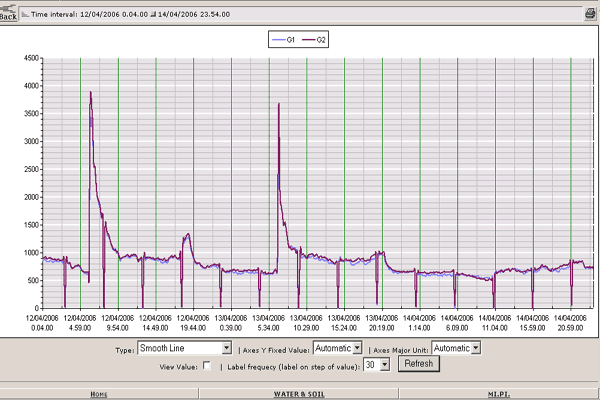Screen dimensions: 600x400
Task: Click the G1 legend line marker
Action: pos(278,39)
